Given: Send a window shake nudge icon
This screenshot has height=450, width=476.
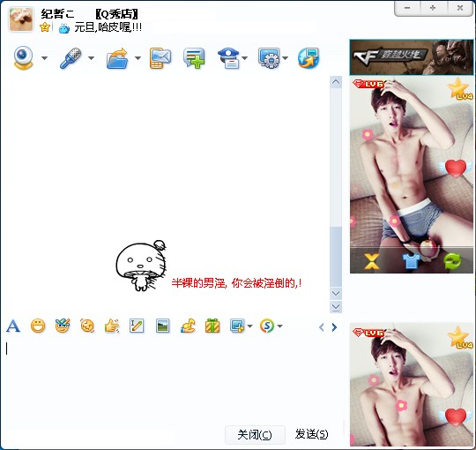Looking at the screenshot, I should click(87, 326).
